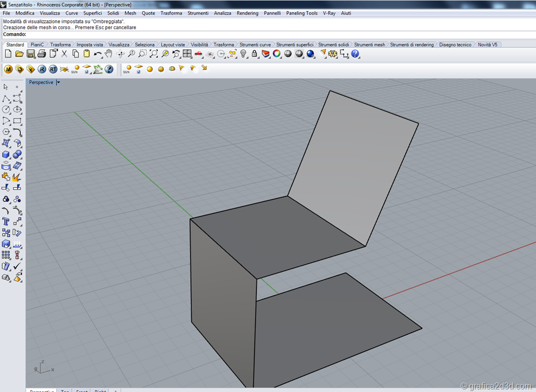Click the blue help question mark in the V-Ray toolbar

[x=109, y=69]
